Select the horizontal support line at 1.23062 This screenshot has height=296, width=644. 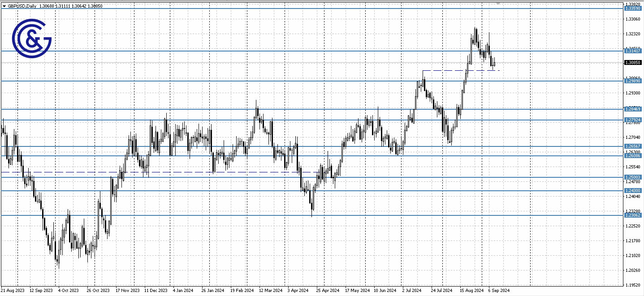coord(269,216)
